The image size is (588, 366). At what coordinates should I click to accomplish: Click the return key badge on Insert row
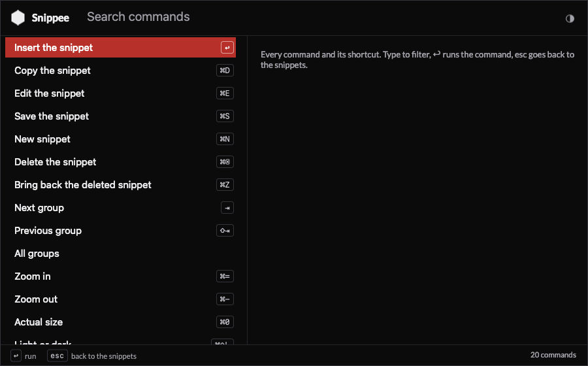click(227, 48)
